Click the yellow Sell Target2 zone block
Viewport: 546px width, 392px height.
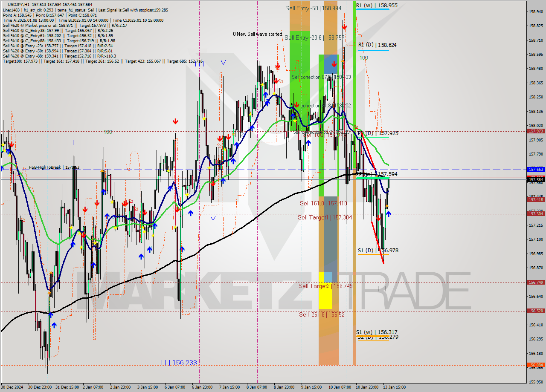click(x=325, y=291)
